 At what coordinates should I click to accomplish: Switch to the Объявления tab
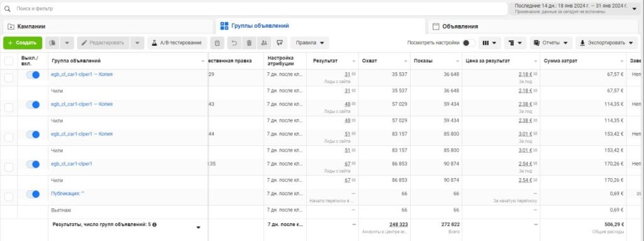pyautogui.click(x=533, y=26)
